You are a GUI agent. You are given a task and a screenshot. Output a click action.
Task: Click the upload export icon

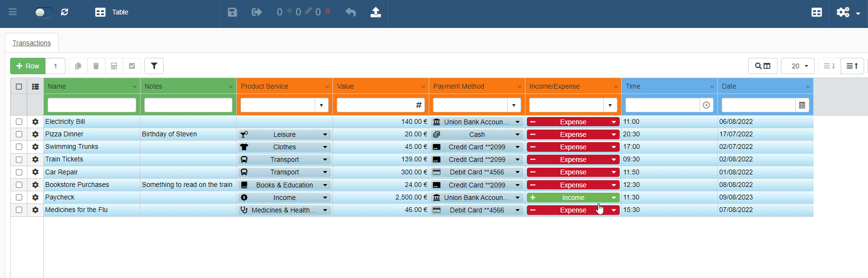click(376, 13)
